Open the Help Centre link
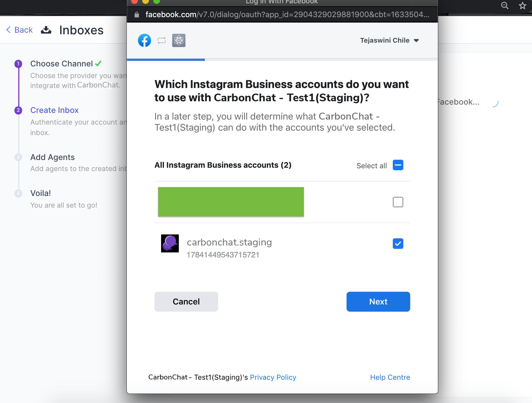Image resolution: width=532 pixels, height=403 pixels. (x=390, y=377)
